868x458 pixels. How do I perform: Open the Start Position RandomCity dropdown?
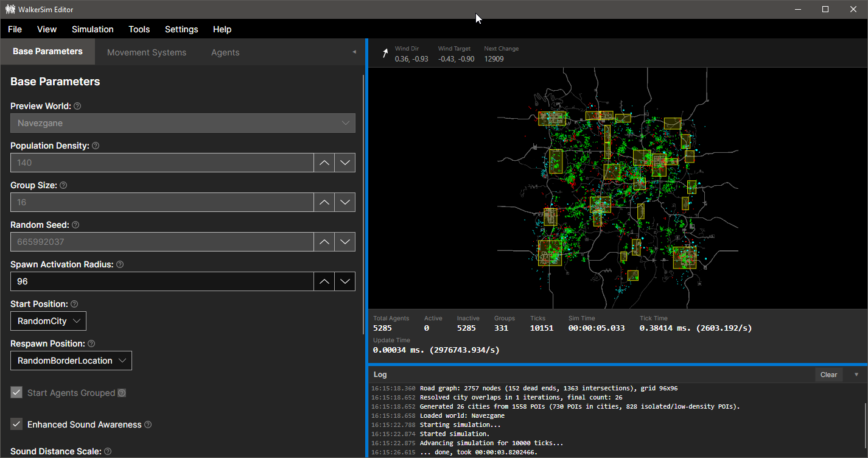49,321
